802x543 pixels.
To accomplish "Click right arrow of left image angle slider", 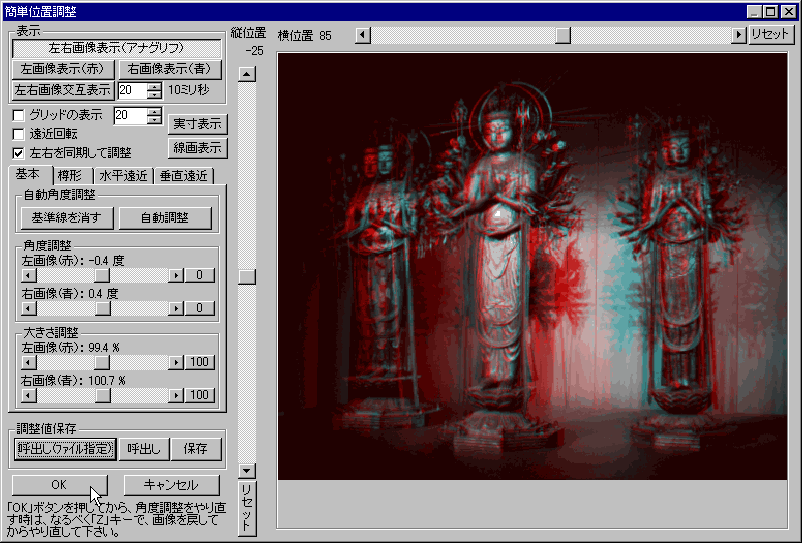I will [x=176, y=276].
